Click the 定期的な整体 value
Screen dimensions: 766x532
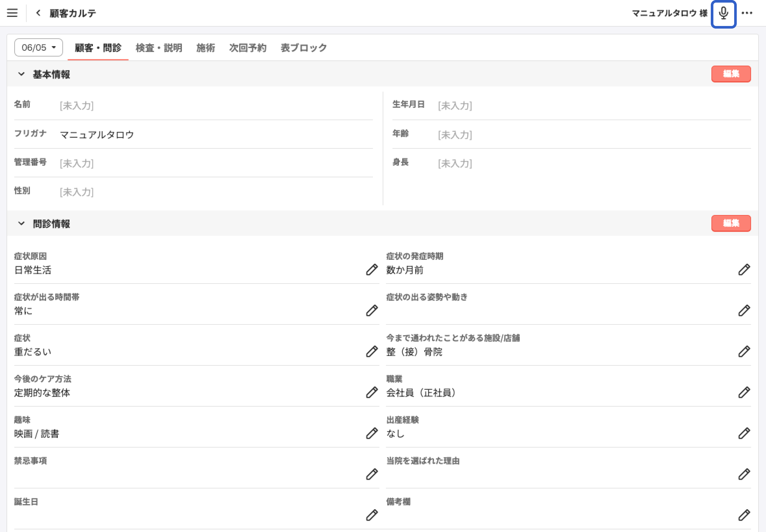point(42,393)
